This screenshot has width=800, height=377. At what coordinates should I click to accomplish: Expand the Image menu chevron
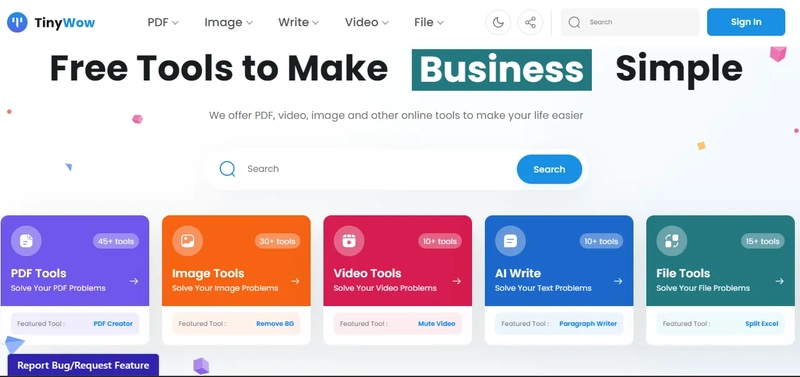[x=249, y=23]
